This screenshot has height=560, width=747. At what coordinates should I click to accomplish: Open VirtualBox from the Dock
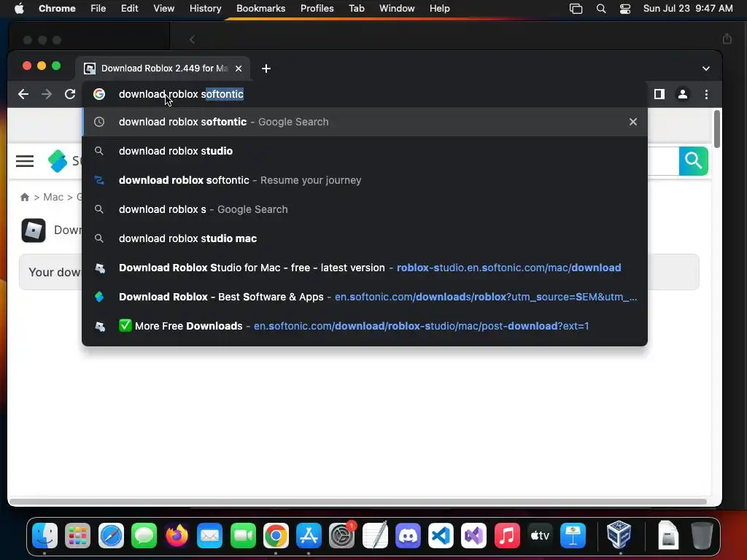[619, 534]
